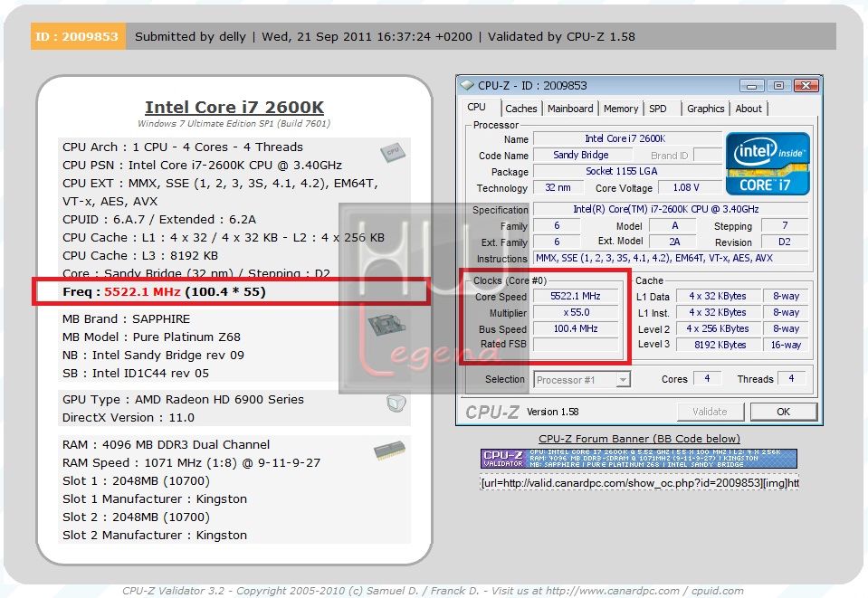This screenshot has width=868, height=598.
Task: Click the Specification field in CPU-Z
Action: [671, 209]
